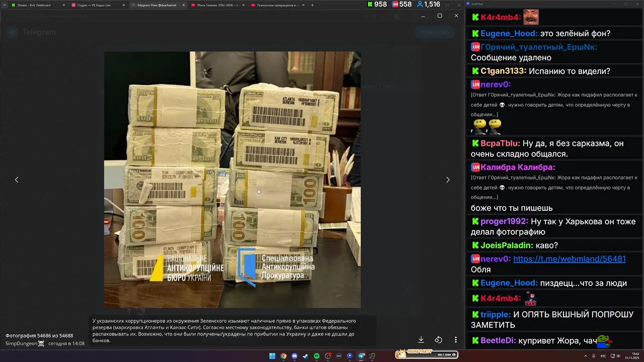Click the 'сегодня в 14:08' timestamp
Screen dimensions: 644x362
(x=66, y=343)
